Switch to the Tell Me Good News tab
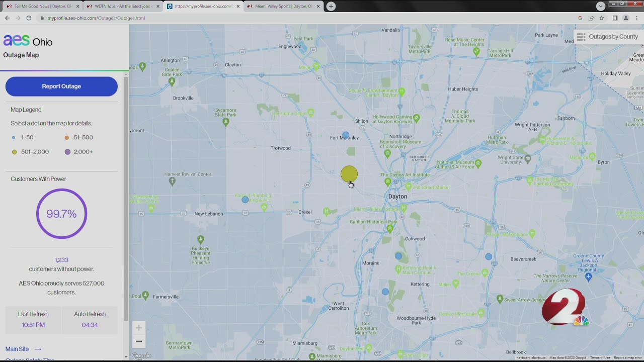Image resolution: width=644 pixels, height=362 pixels. pyautogui.click(x=42, y=7)
